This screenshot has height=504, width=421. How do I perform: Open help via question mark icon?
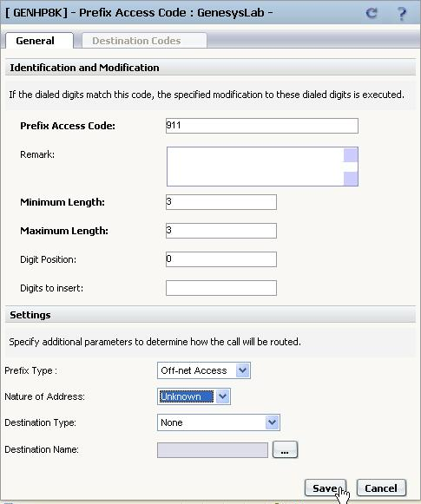click(401, 13)
